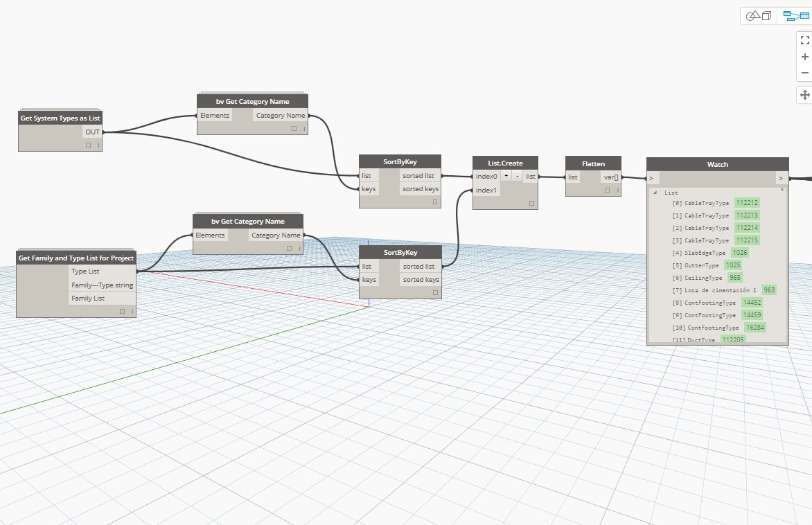Remove index with List.Create minus button
The width and height of the screenshot is (812, 525).
[517, 176]
